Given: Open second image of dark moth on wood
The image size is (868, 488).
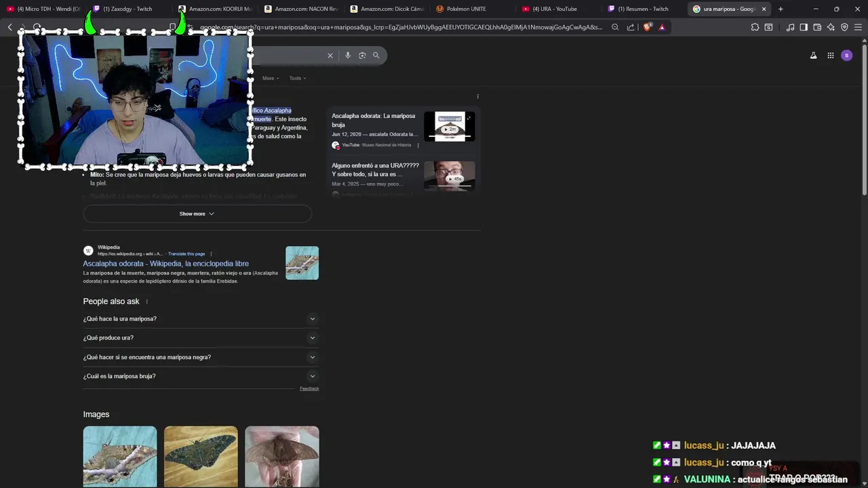Looking at the screenshot, I should (201, 456).
